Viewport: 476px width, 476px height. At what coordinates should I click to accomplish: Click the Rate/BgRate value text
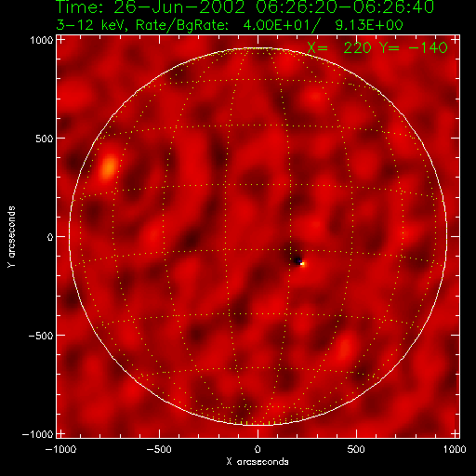pyautogui.click(x=323, y=25)
